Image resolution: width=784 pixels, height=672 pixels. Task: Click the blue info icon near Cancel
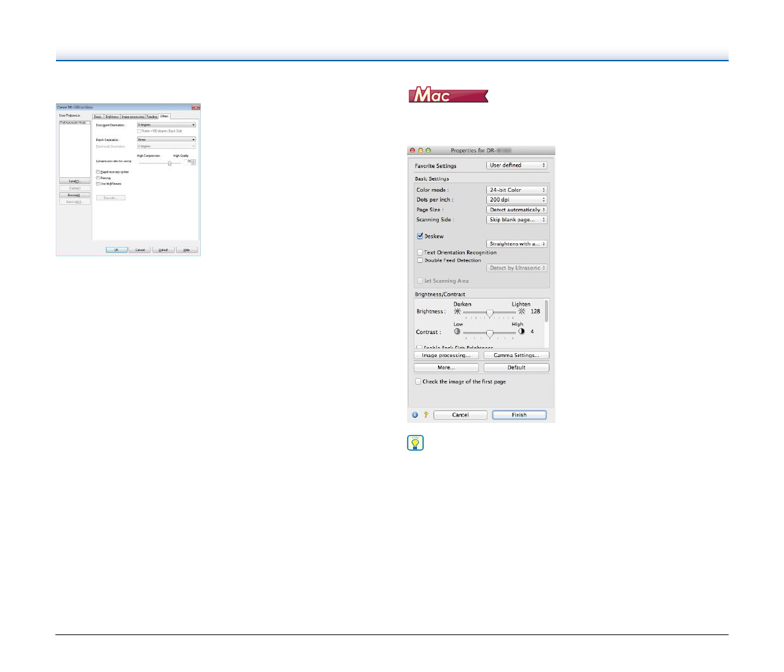point(415,415)
